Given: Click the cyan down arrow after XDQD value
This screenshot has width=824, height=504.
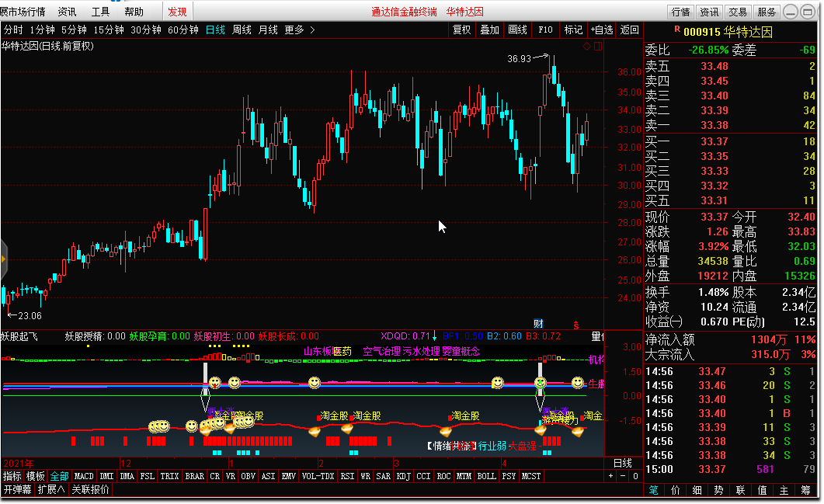Looking at the screenshot, I should (435, 335).
